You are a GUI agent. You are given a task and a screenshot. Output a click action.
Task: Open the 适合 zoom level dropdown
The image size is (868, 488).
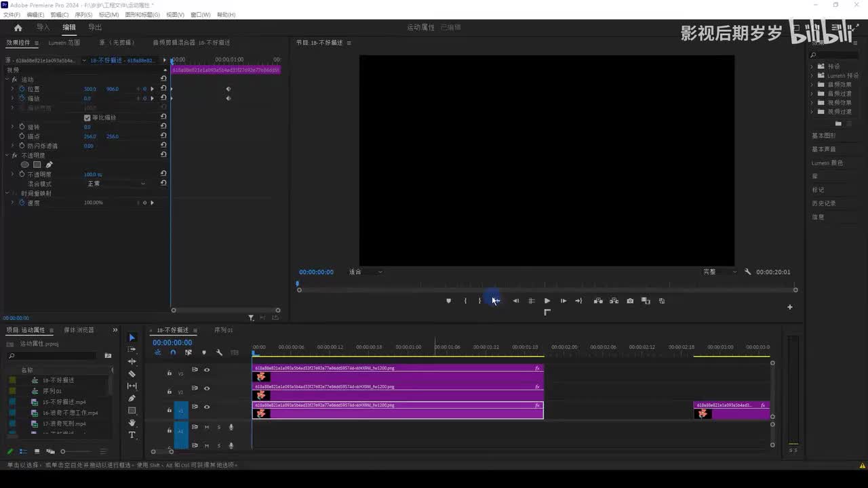(x=366, y=272)
